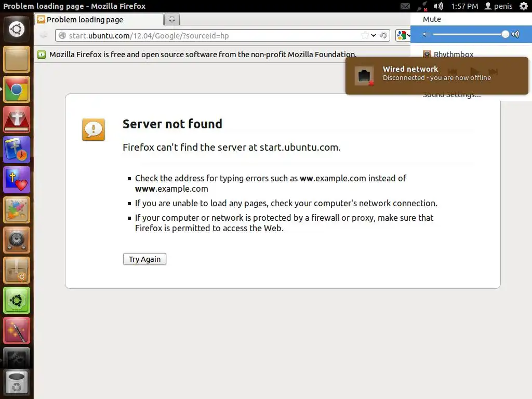Open the Trash in the launcher
Viewport: 532px width, 399px height.
tap(17, 382)
